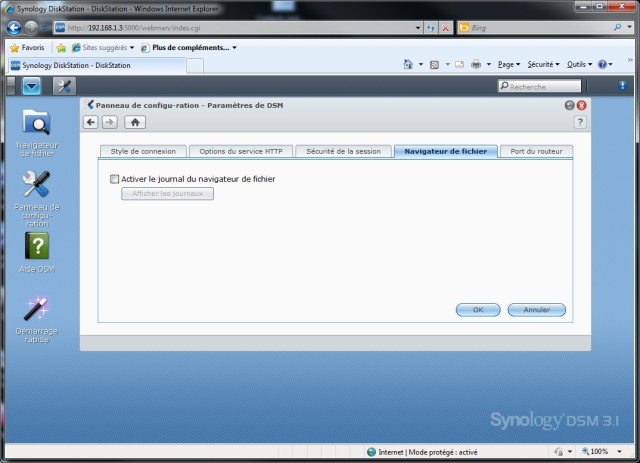This screenshot has height=463, width=640.
Task: Switch to Port du routeur tab
Action: 536,151
